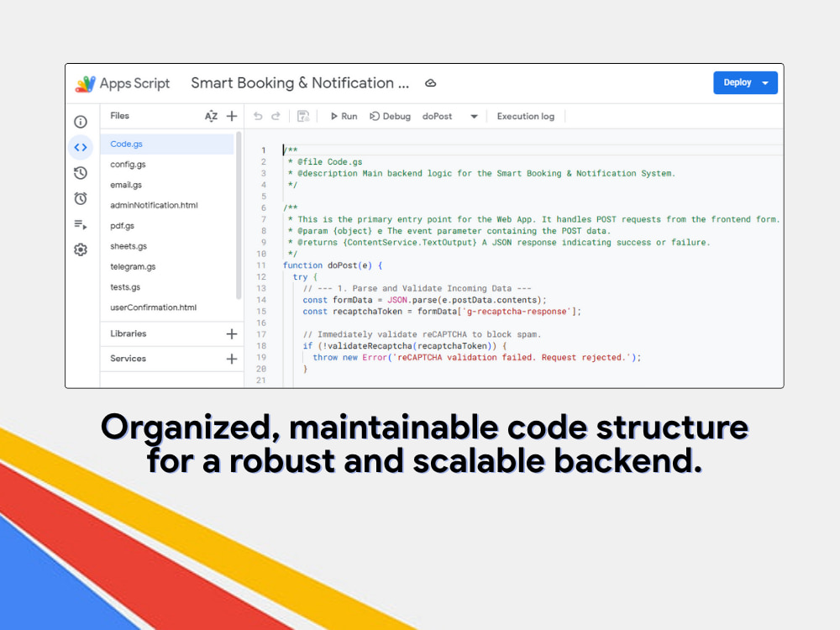The width and height of the screenshot is (840, 630).
Task: Click the Libraries section label
Action: [x=128, y=333]
